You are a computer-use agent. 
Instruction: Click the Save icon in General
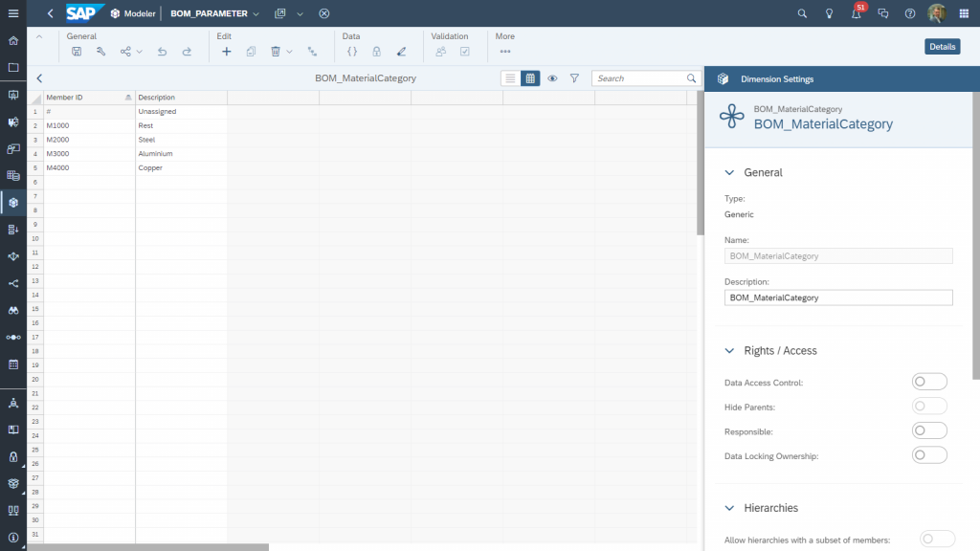click(x=77, y=52)
